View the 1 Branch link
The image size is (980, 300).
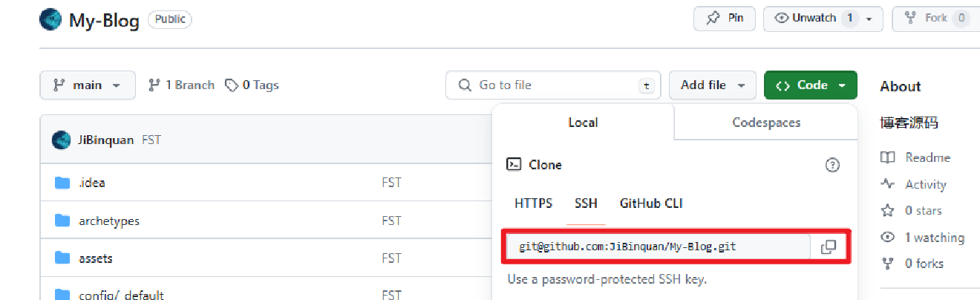(182, 85)
